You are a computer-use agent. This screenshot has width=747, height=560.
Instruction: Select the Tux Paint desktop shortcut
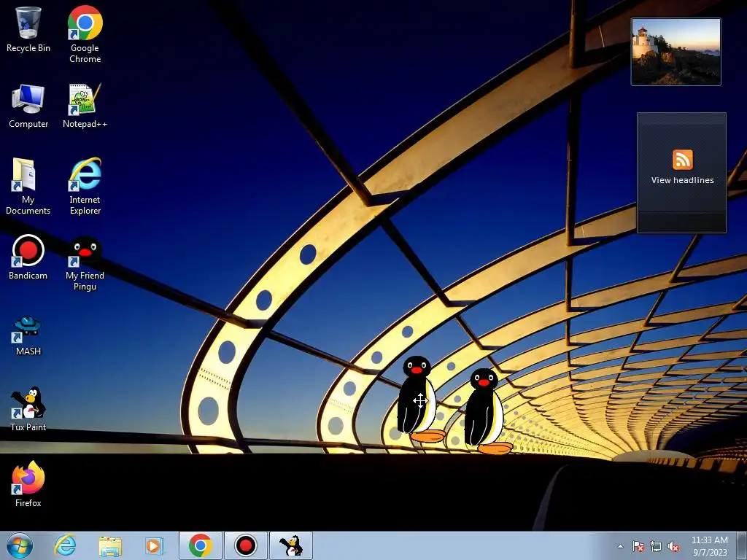[28, 409]
